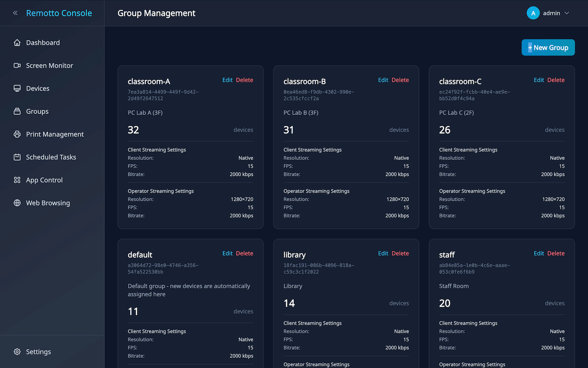Click the Dashboard home icon

(17, 43)
